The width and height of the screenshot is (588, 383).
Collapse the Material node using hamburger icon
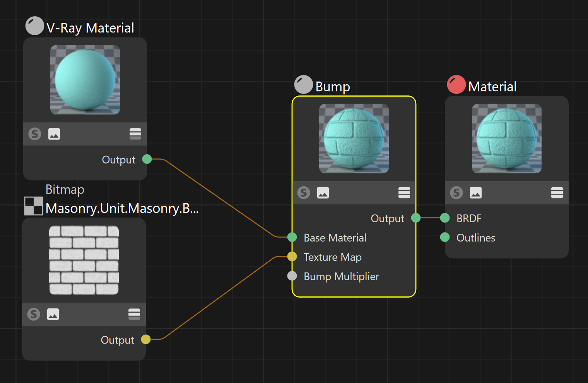click(557, 192)
